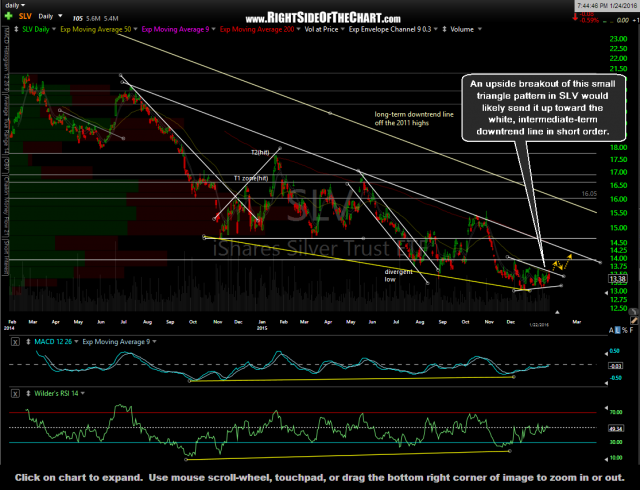Click the SLV ticker symbol field
This screenshot has width=640, height=490.
tap(25, 16)
